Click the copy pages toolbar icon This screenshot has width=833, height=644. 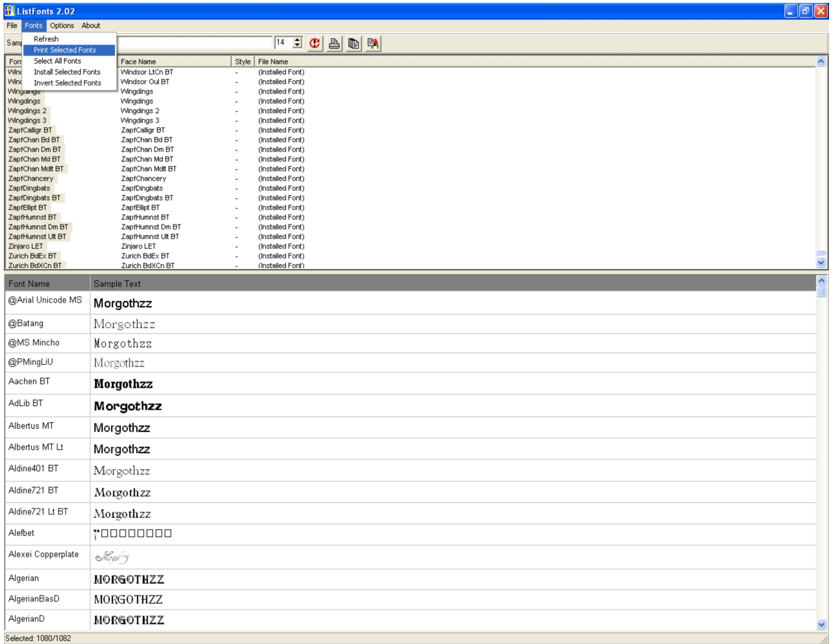tap(353, 44)
